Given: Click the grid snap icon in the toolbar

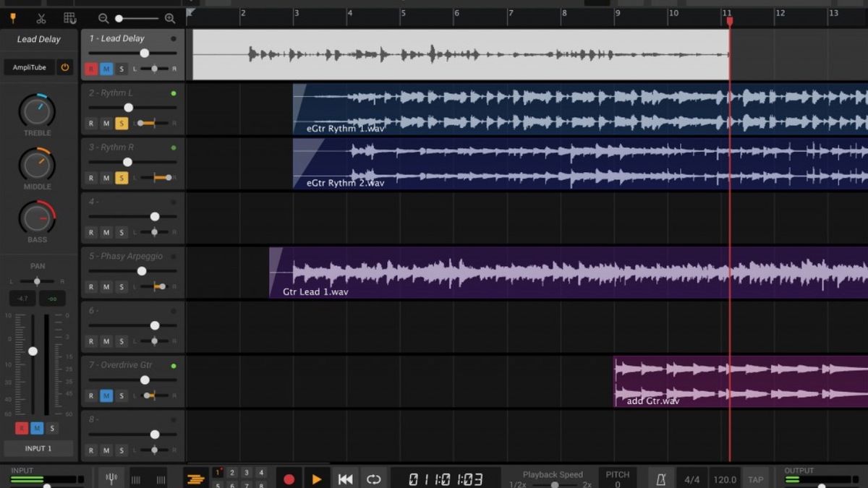Looking at the screenshot, I should (x=69, y=18).
